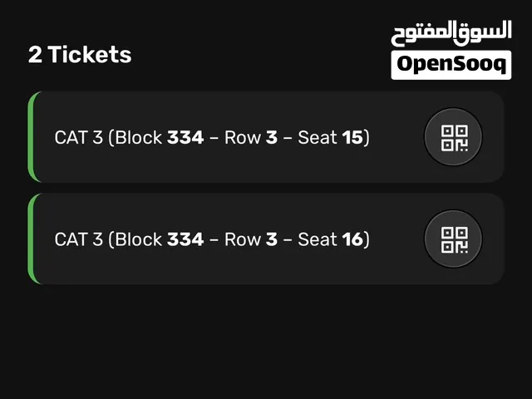The image size is (532, 399).
Task: Click CAT 3 label on first ticket
Action: pos(79,137)
